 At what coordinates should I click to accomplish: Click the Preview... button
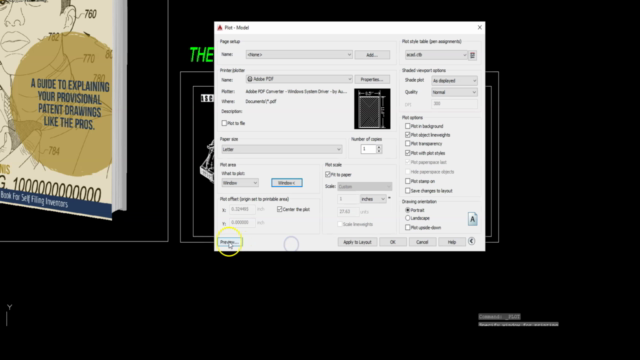point(229,242)
